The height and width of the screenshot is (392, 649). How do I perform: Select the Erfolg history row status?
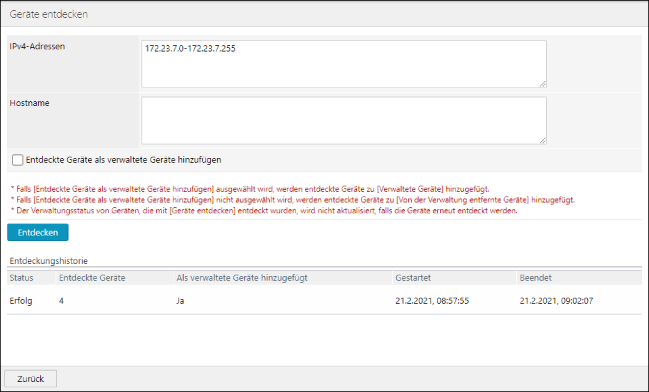[21, 301]
